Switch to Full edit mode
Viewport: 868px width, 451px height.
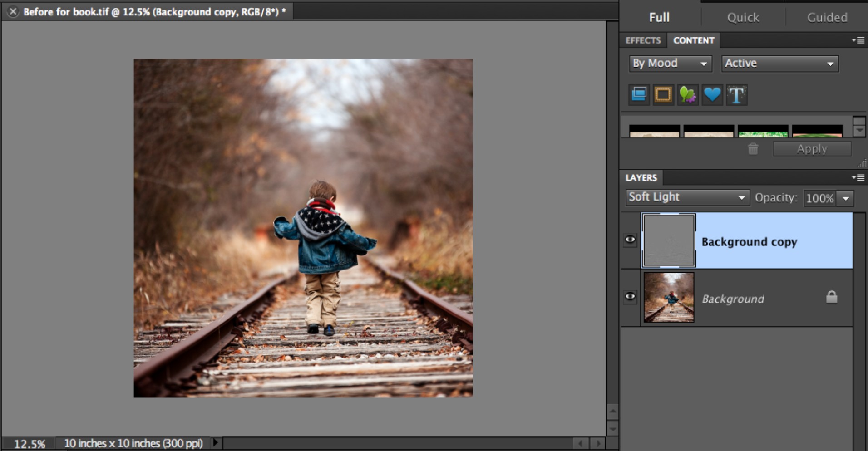659,17
